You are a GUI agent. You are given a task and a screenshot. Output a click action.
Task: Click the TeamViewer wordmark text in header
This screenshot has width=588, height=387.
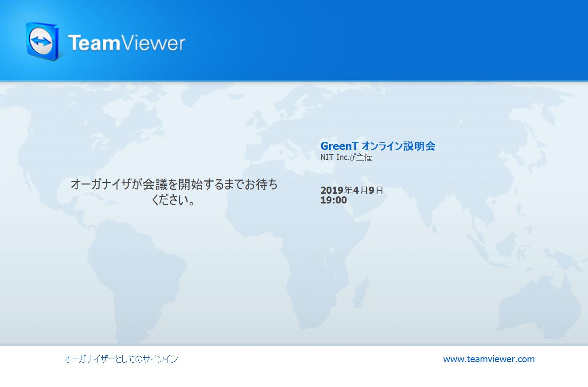pos(127,43)
